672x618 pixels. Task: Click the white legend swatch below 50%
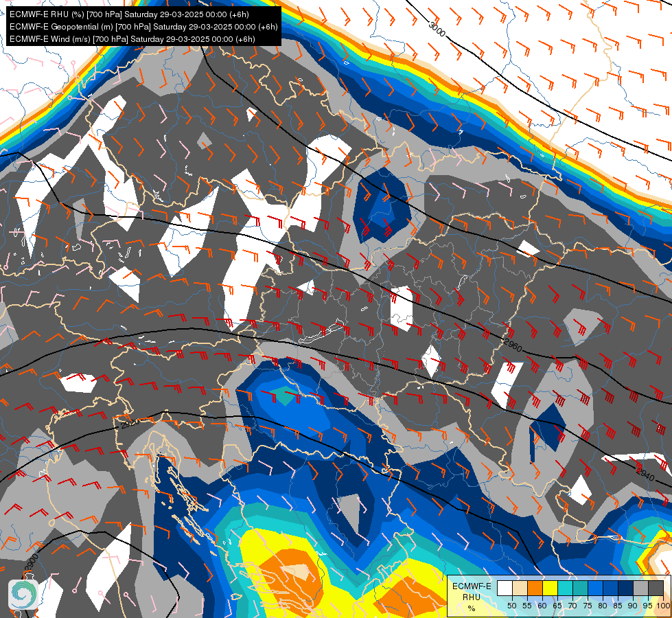point(505,588)
